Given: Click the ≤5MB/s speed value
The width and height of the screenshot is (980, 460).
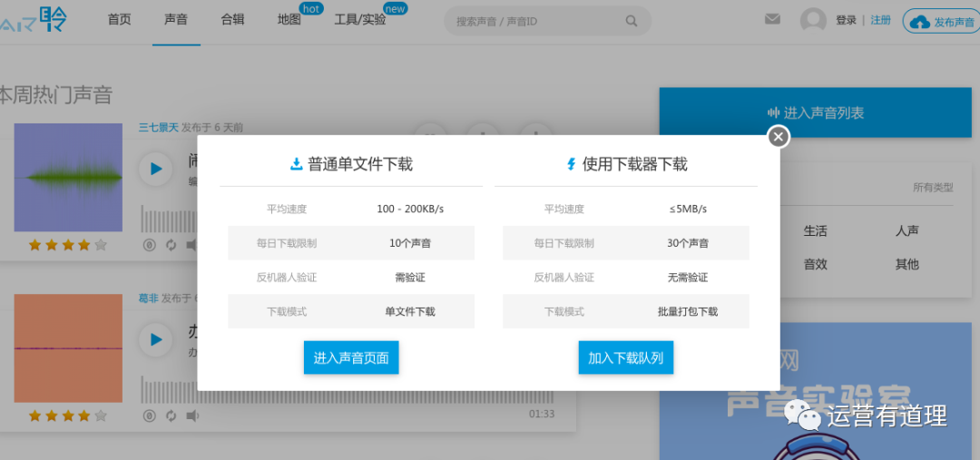Looking at the screenshot, I should (688, 209).
